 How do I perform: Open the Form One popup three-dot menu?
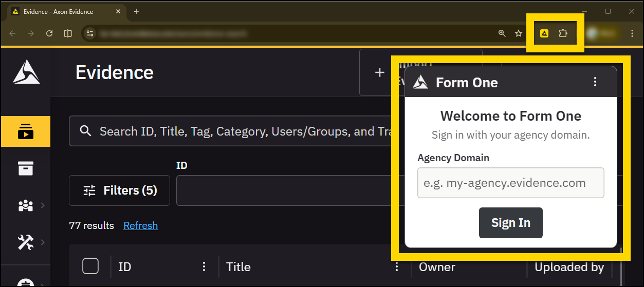(595, 82)
